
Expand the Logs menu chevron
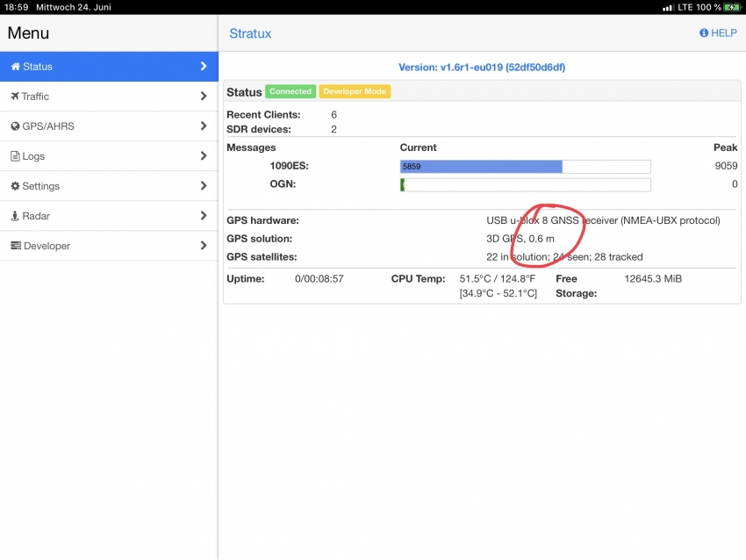(204, 156)
